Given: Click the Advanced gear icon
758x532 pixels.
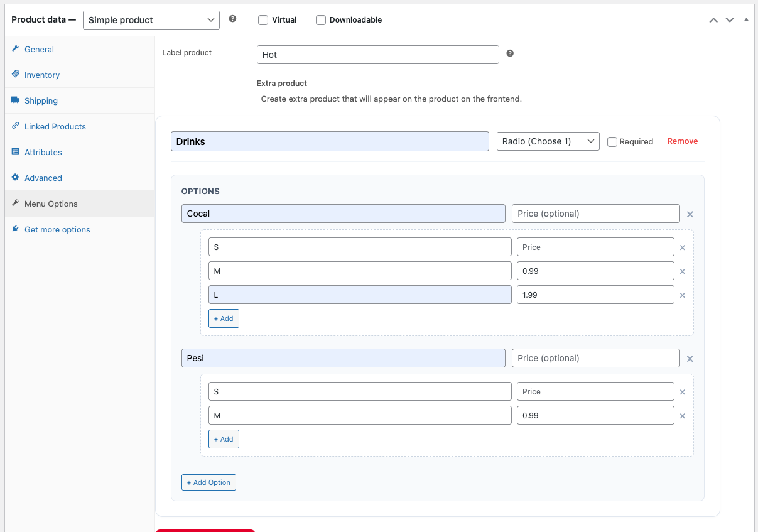Looking at the screenshot, I should click(15, 178).
